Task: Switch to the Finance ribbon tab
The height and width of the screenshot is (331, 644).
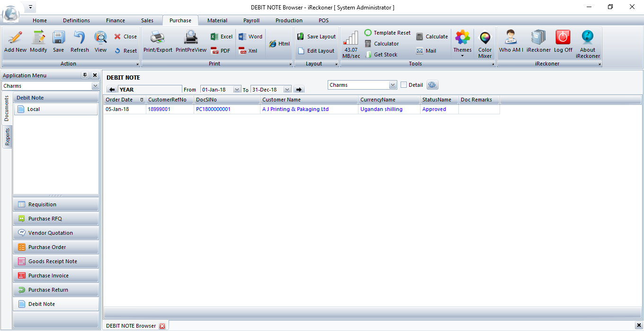Action: coord(116,20)
